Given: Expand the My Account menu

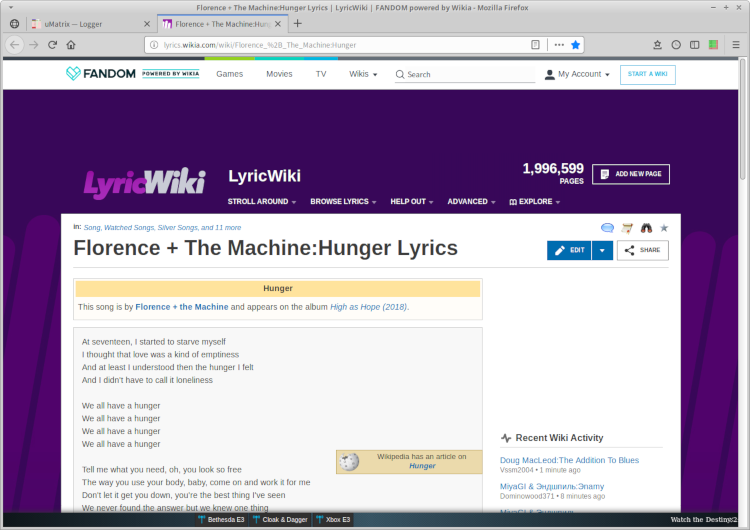Looking at the screenshot, I should (x=577, y=74).
